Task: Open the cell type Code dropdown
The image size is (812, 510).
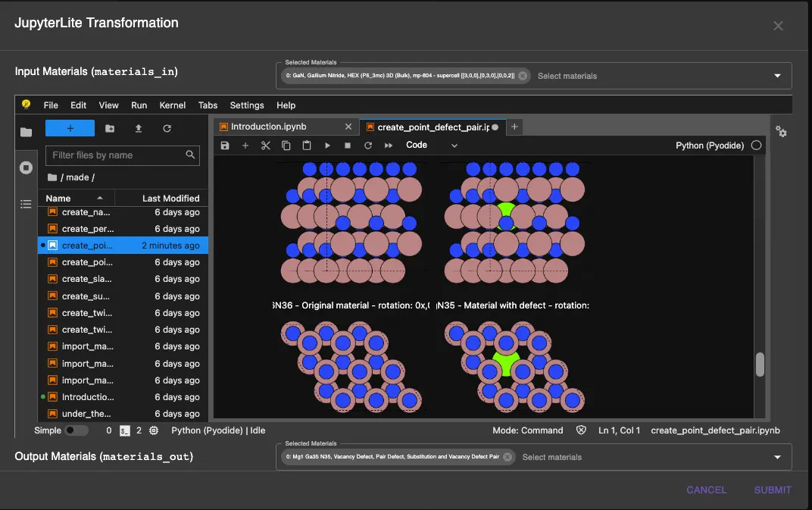Action: click(432, 145)
